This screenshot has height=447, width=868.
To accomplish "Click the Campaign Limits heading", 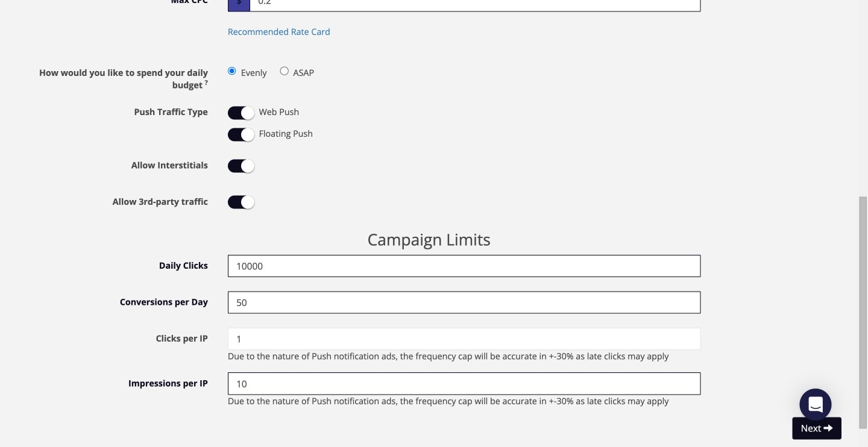I will [428, 239].
